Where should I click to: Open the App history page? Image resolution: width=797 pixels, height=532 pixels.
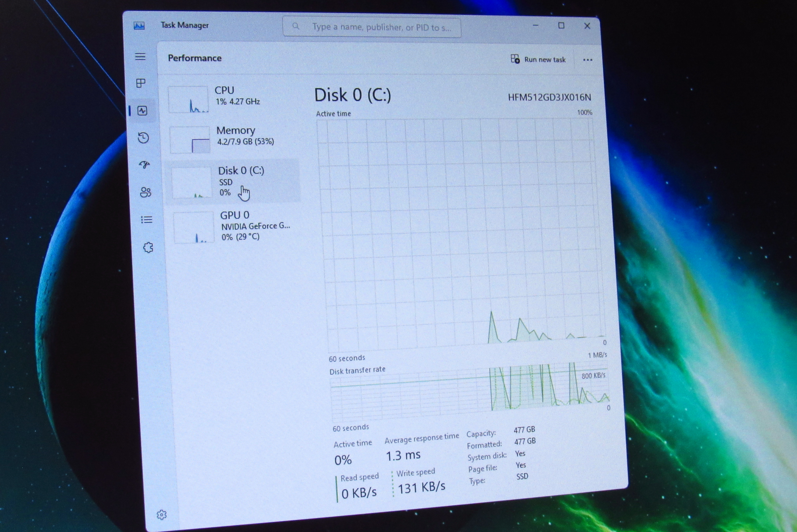coord(143,138)
